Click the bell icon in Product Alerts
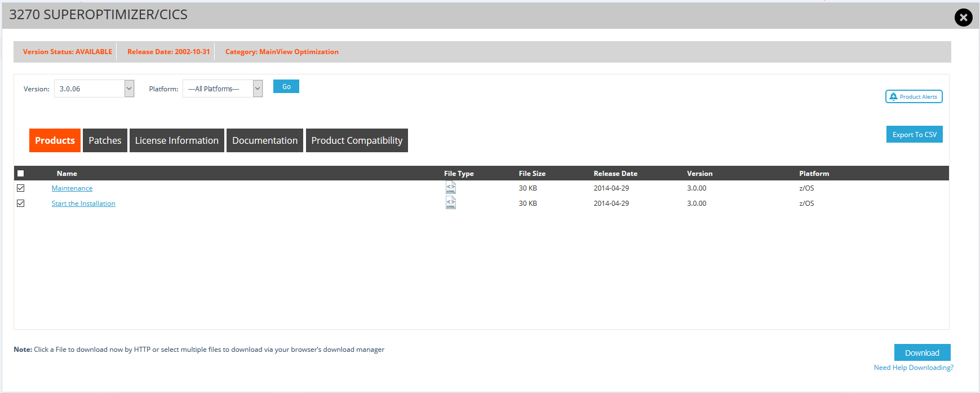Viewport: 980px width, 393px height. point(893,96)
